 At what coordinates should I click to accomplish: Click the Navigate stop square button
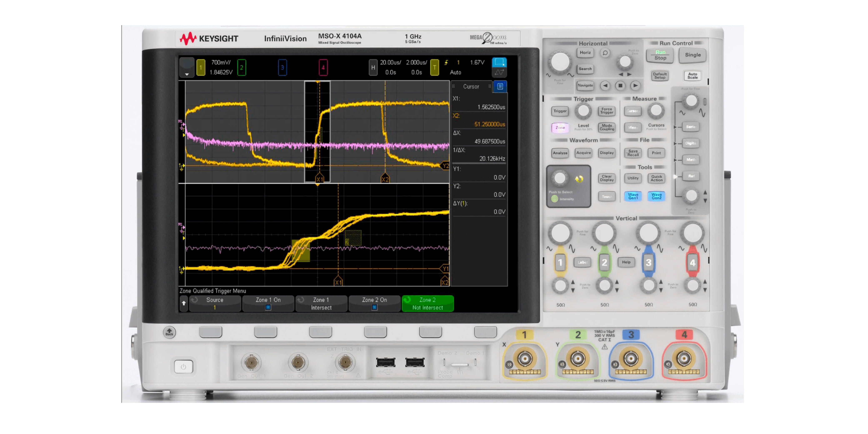[x=620, y=86]
